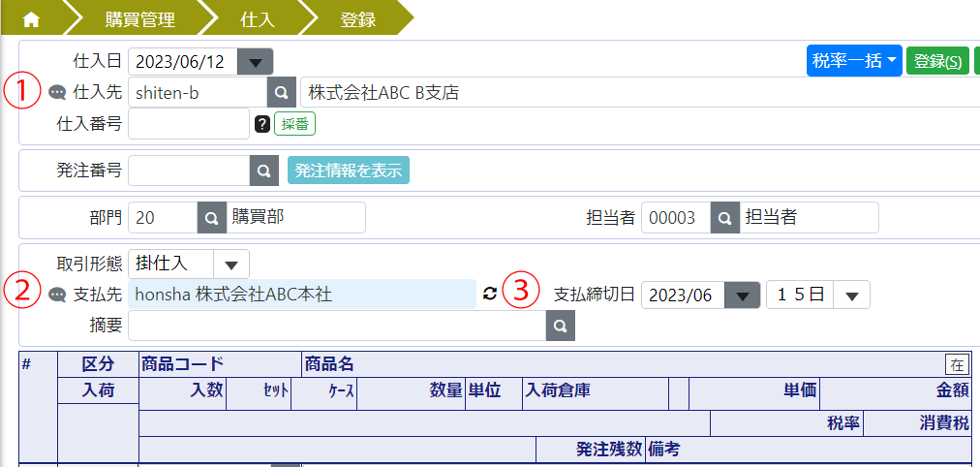Edit the 仕入日 date field
The height and width of the screenshot is (467, 980).
pos(184,62)
